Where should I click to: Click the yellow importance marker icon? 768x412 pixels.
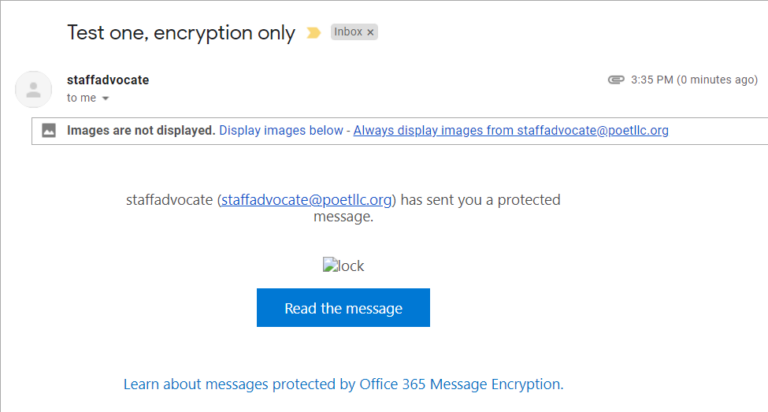tap(313, 33)
